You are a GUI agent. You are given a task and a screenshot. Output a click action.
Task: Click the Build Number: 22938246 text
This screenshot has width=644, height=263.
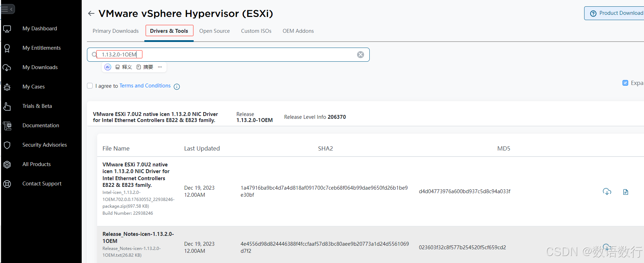(128, 213)
